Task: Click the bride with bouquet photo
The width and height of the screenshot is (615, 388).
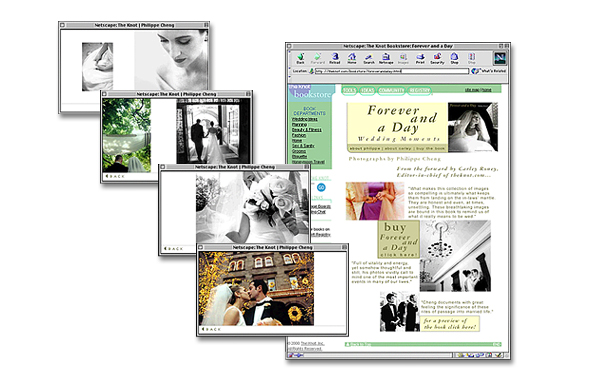Action: [253, 207]
